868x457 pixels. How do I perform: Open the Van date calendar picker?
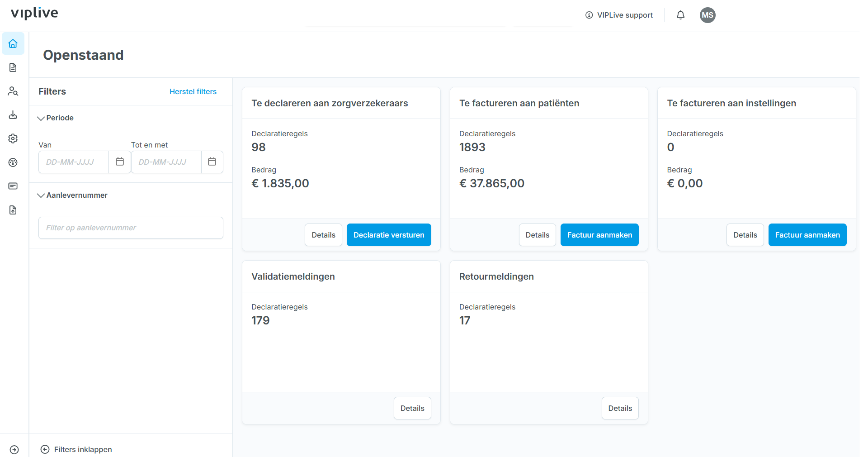(x=120, y=162)
